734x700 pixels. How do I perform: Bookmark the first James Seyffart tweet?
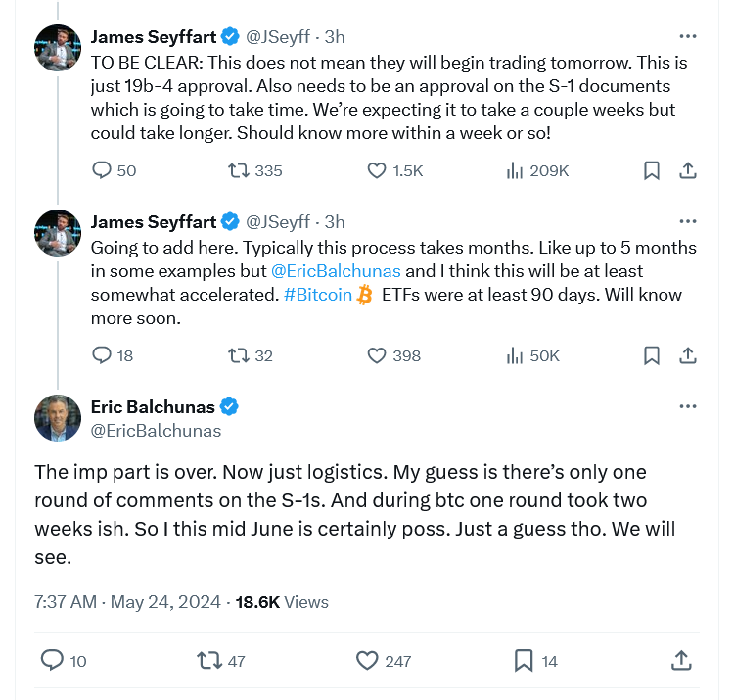point(651,170)
